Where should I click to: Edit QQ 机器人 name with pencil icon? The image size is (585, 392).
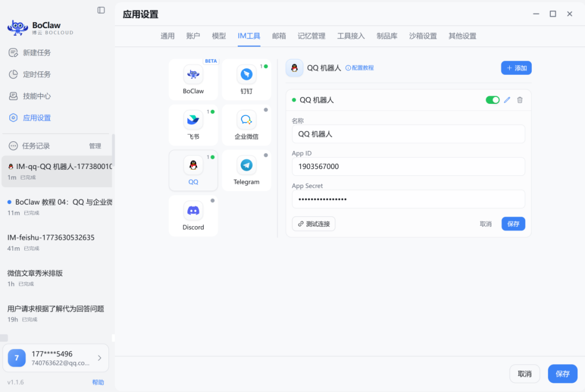506,100
